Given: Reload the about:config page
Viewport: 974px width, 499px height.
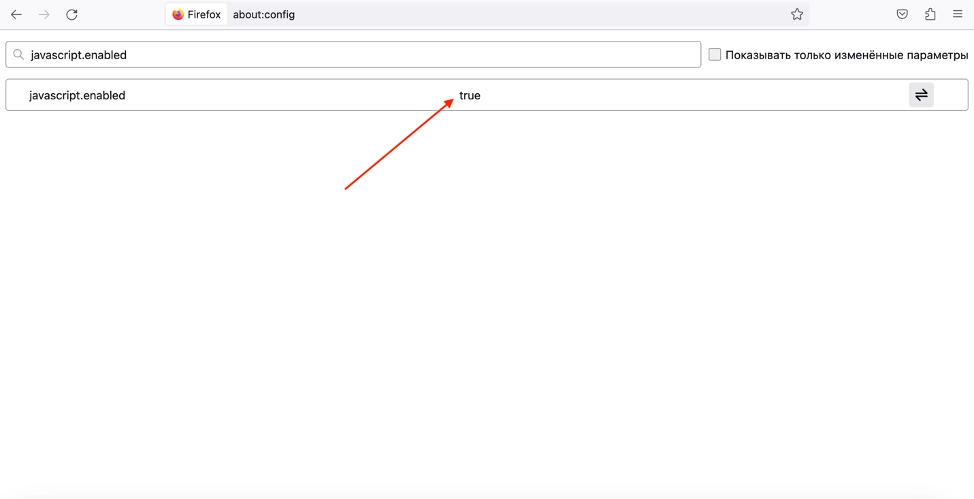Looking at the screenshot, I should click(x=72, y=14).
